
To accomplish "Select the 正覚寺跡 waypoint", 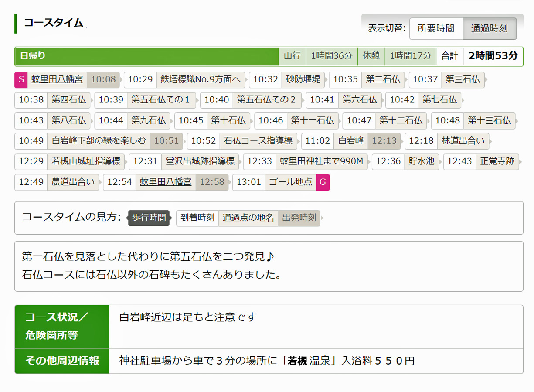I will point(497,161).
